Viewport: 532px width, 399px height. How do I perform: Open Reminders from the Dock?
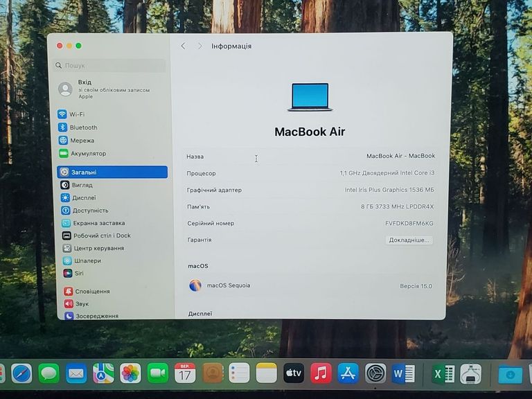pyautogui.click(x=239, y=373)
